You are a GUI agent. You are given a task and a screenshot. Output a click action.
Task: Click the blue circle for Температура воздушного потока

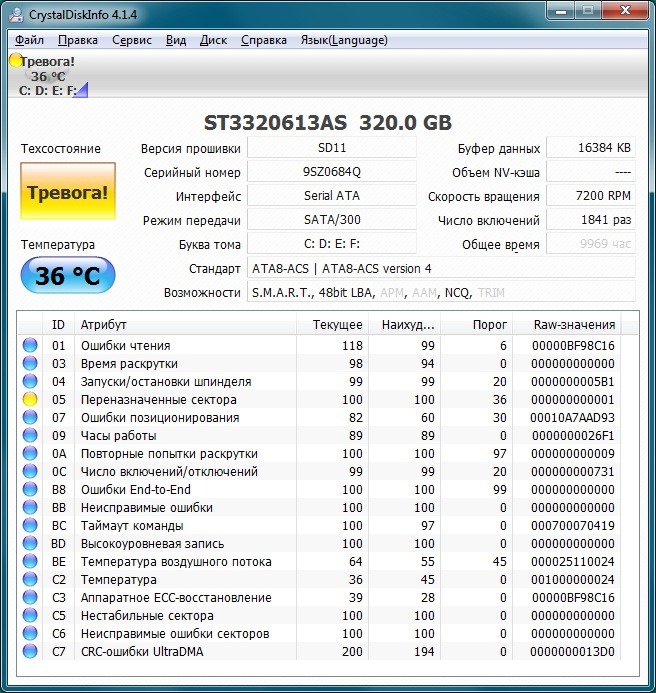[30, 561]
